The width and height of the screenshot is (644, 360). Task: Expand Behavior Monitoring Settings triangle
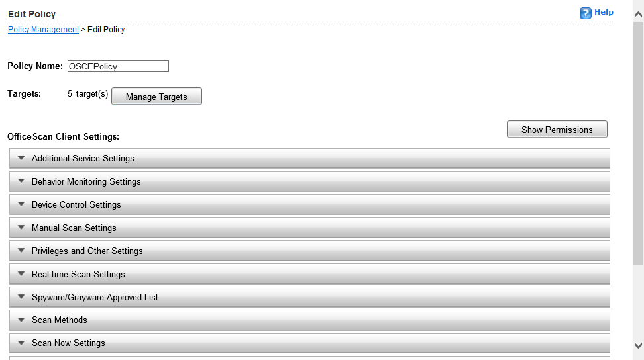pyautogui.click(x=21, y=181)
